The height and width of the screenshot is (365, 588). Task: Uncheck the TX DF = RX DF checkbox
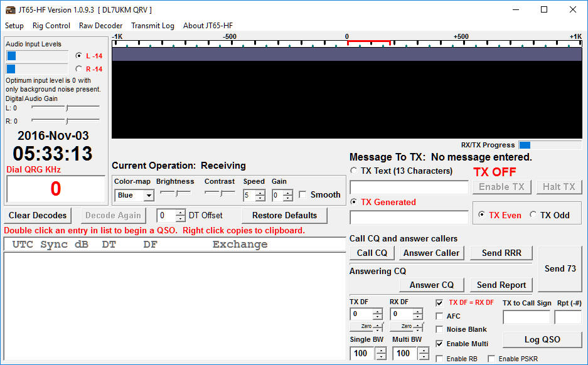439,303
